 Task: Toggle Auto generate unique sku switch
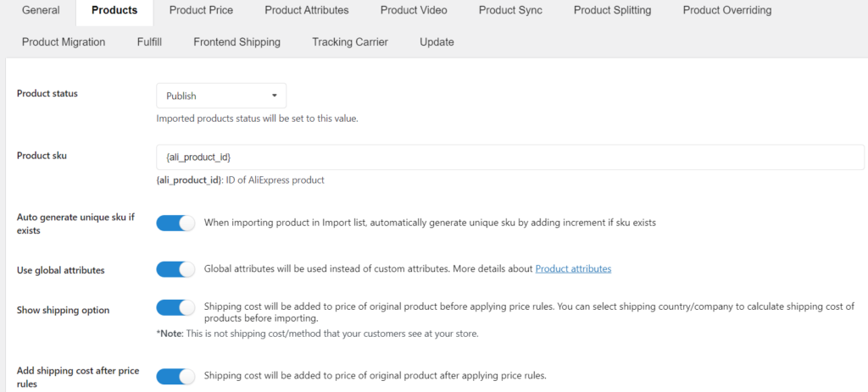pyautogui.click(x=175, y=224)
